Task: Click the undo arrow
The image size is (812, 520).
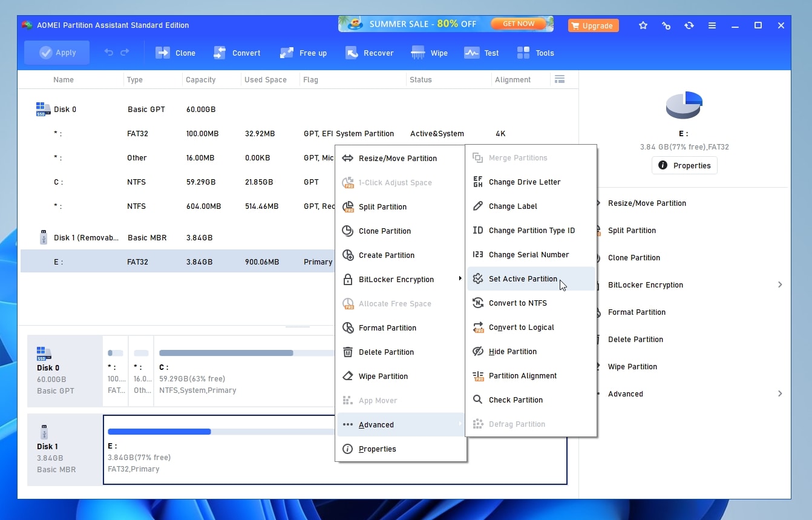Action: pos(108,53)
